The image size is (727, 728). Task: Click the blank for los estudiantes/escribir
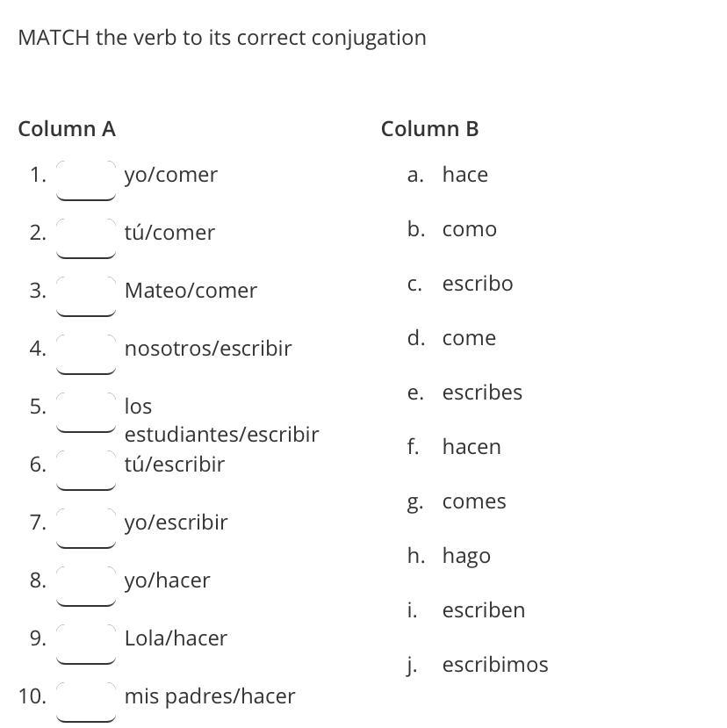point(86,412)
